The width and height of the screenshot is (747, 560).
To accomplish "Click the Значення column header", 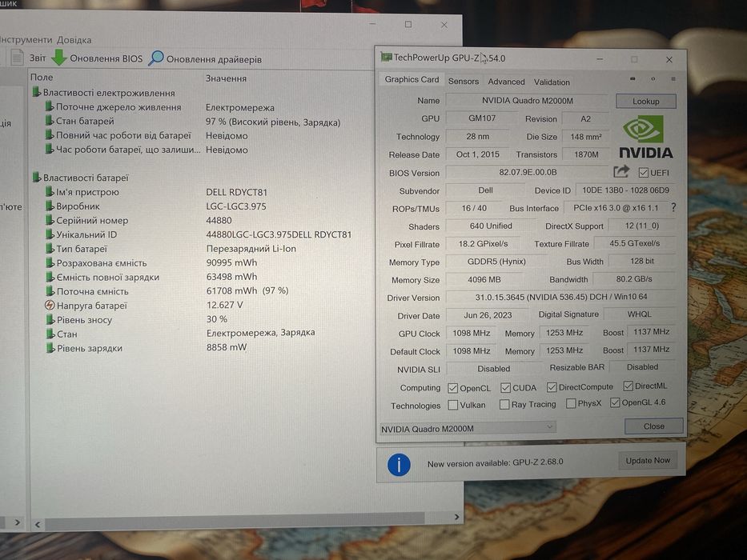I will tap(226, 78).
